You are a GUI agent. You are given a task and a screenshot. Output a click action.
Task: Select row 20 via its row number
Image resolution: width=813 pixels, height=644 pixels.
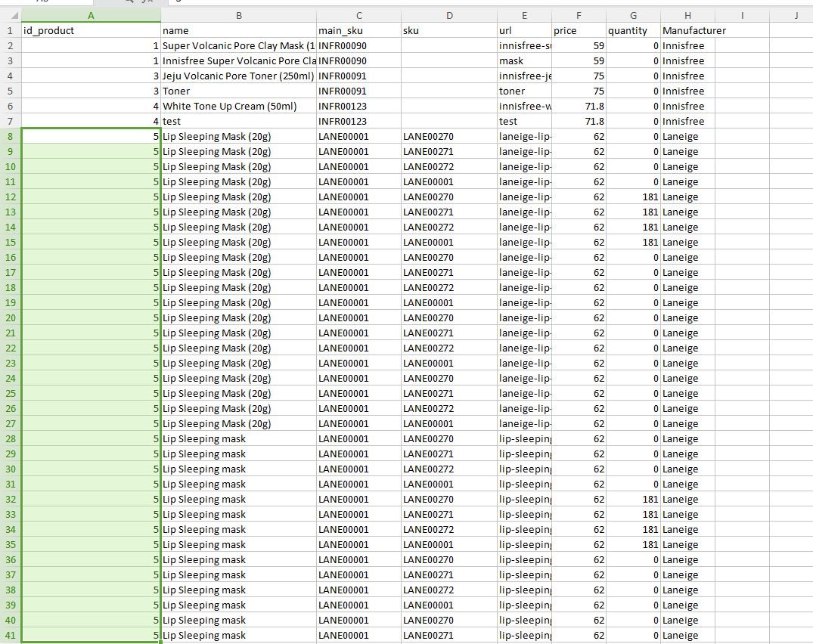pos(11,317)
